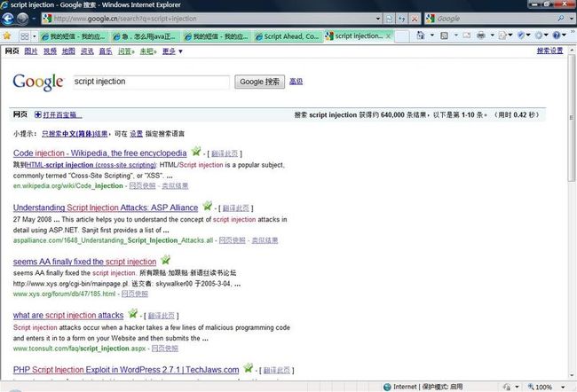Screen dimensions: 577x392
Task: Click the magnifier search icon
Action: pyautogui.click(x=561, y=18)
